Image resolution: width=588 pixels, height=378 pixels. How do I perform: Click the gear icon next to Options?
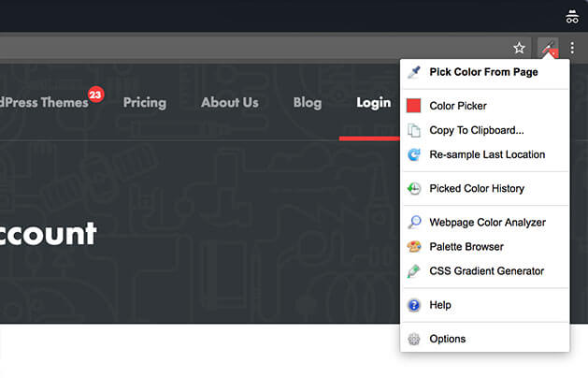coord(414,339)
